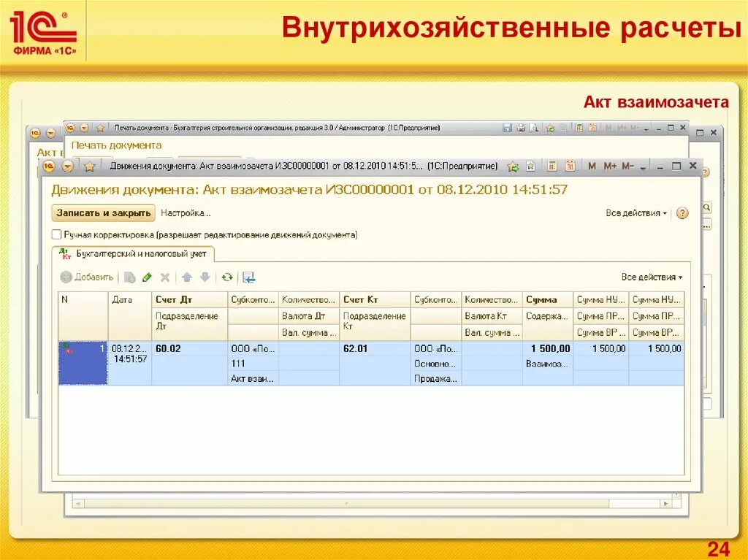748x560 pixels.
Task: Move the row up with arrow icon
Action: click(x=187, y=277)
